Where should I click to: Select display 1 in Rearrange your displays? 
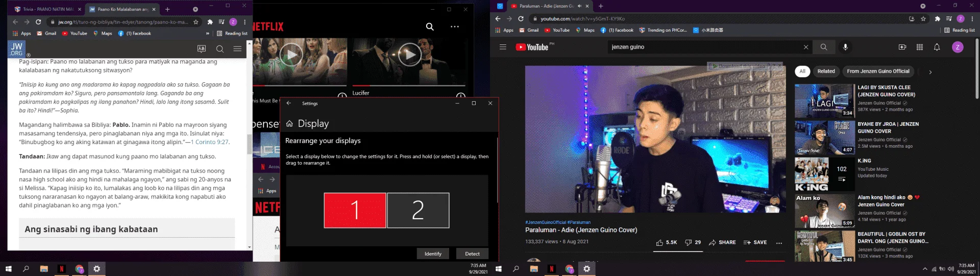pos(355,210)
